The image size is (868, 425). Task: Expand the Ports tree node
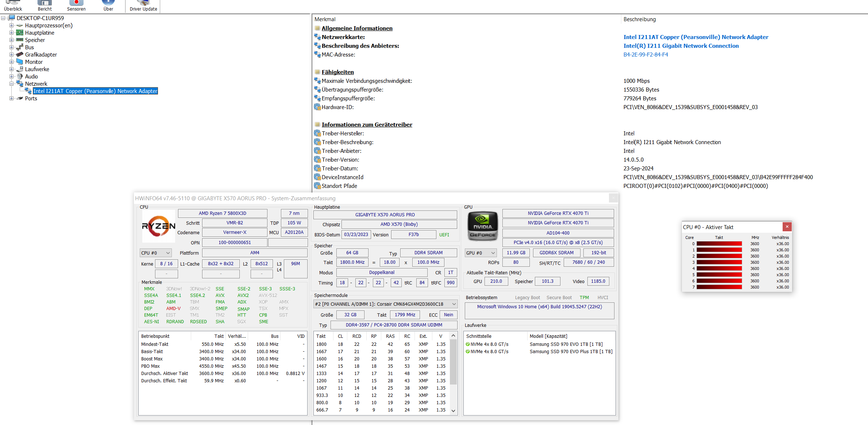(11, 98)
